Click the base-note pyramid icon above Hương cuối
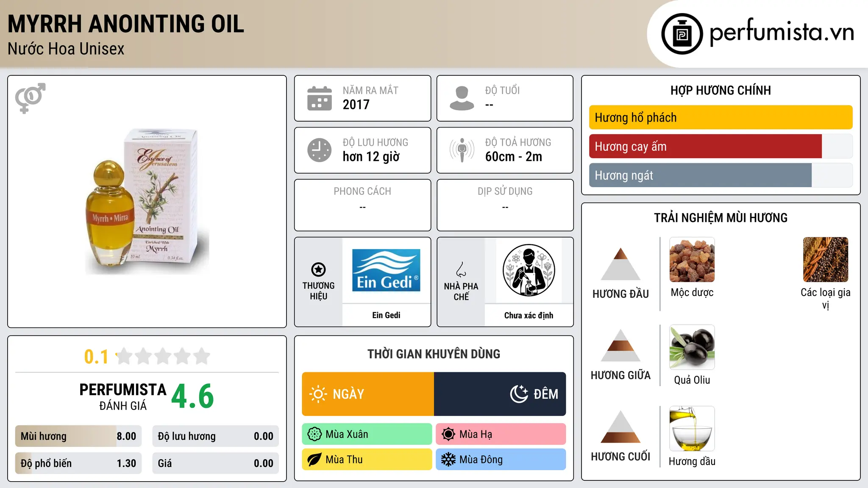 pyautogui.click(x=620, y=427)
